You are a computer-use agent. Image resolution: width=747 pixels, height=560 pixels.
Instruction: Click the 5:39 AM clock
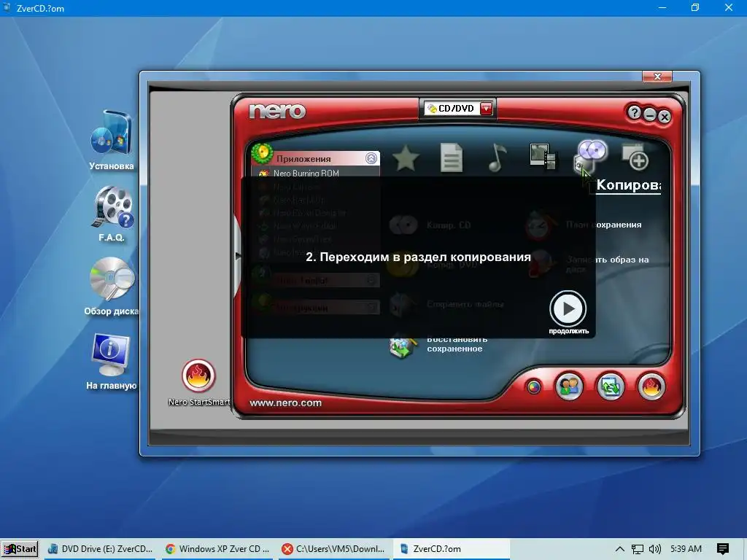[x=686, y=549]
